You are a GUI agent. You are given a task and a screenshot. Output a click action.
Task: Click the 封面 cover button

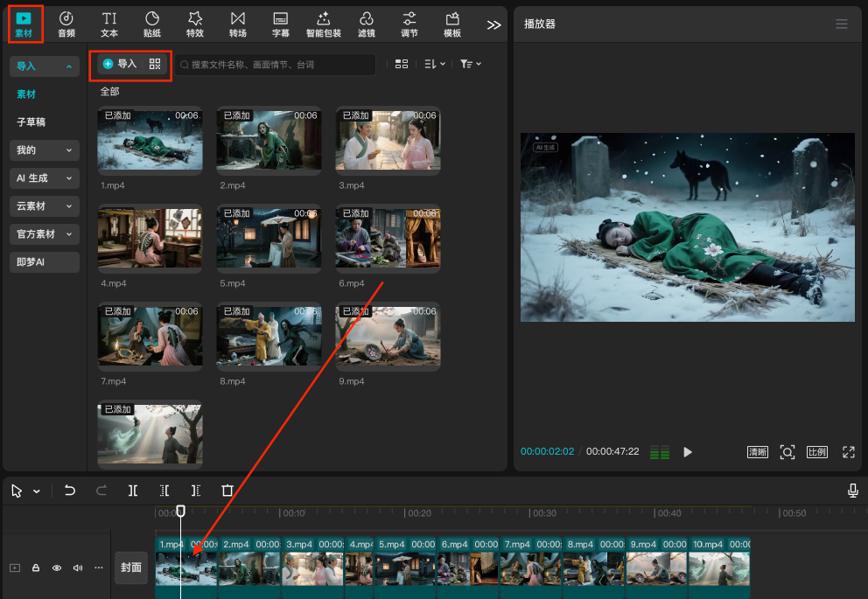[x=131, y=568]
